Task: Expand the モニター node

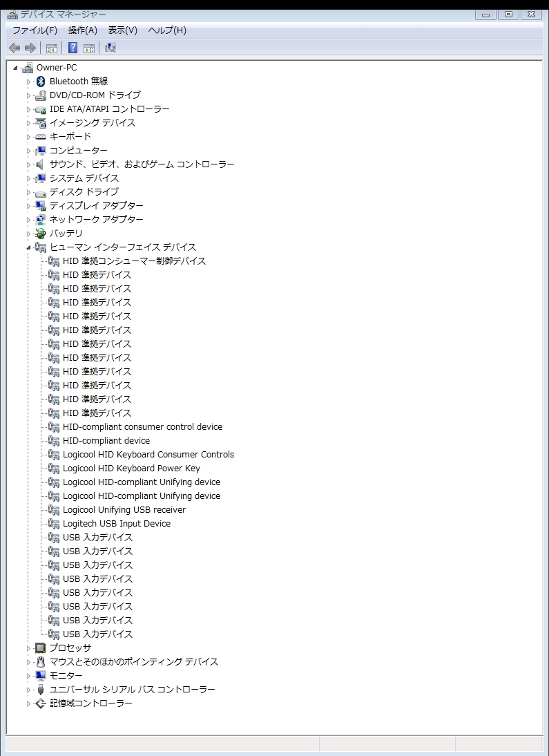Action: tap(28, 676)
